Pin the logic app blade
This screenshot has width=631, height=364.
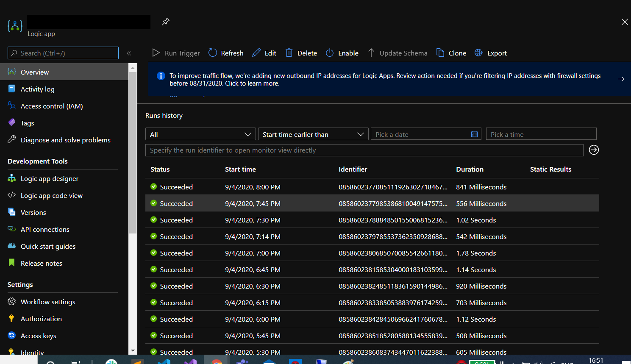tap(166, 22)
